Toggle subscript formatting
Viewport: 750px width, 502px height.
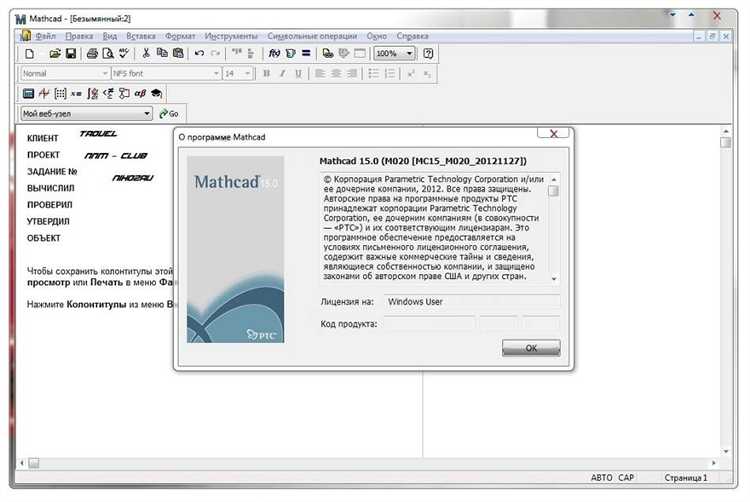click(427, 73)
